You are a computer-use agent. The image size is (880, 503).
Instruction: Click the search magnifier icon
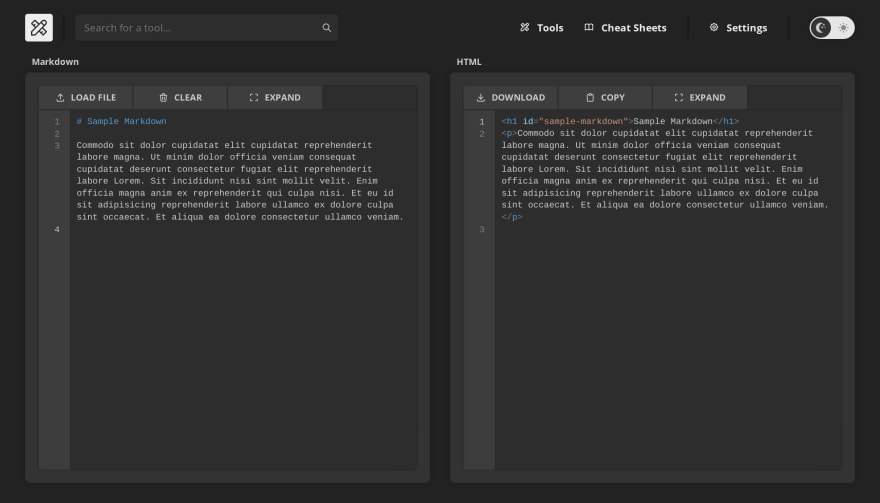[x=326, y=28]
